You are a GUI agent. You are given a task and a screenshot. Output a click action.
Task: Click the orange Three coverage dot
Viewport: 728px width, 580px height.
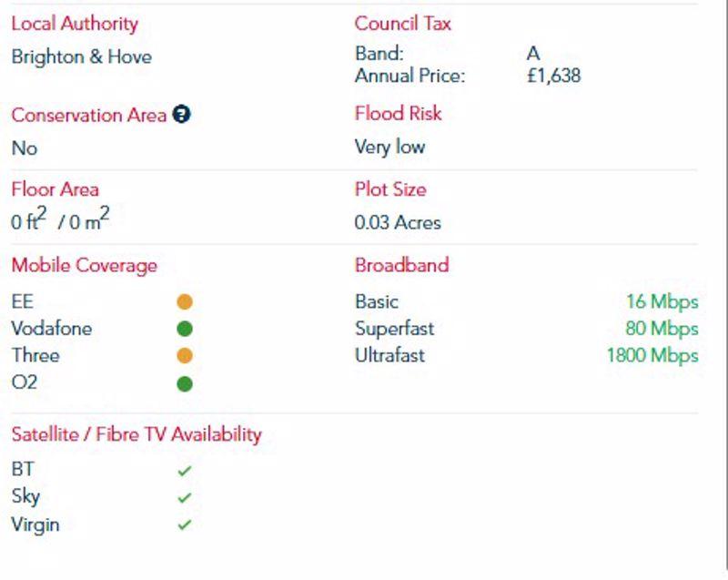[185, 356]
